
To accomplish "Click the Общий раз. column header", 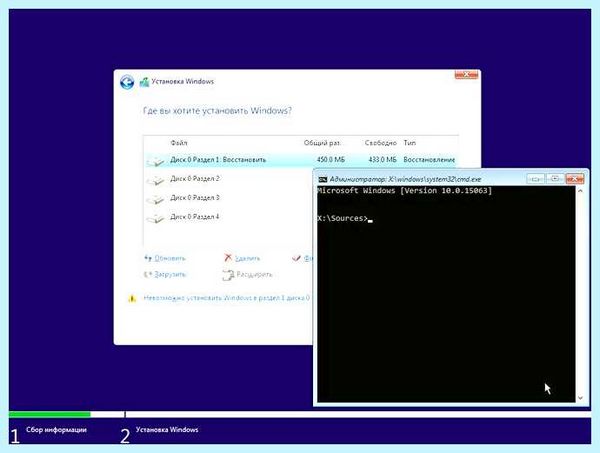I will coord(322,143).
